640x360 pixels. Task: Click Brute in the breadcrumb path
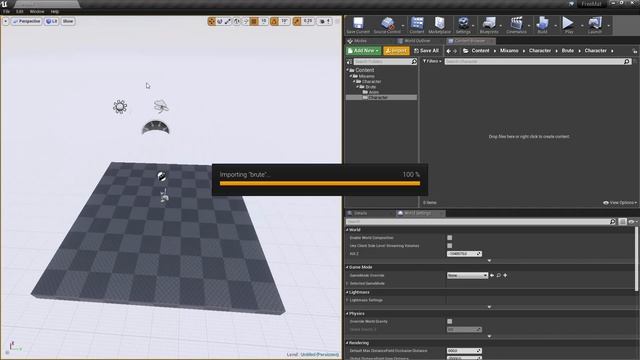pyautogui.click(x=567, y=51)
